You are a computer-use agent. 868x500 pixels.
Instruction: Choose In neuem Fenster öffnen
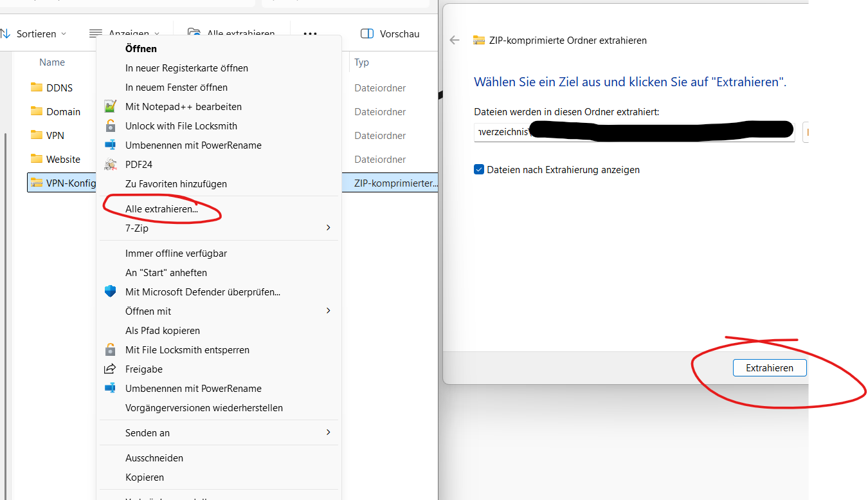click(219, 87)
